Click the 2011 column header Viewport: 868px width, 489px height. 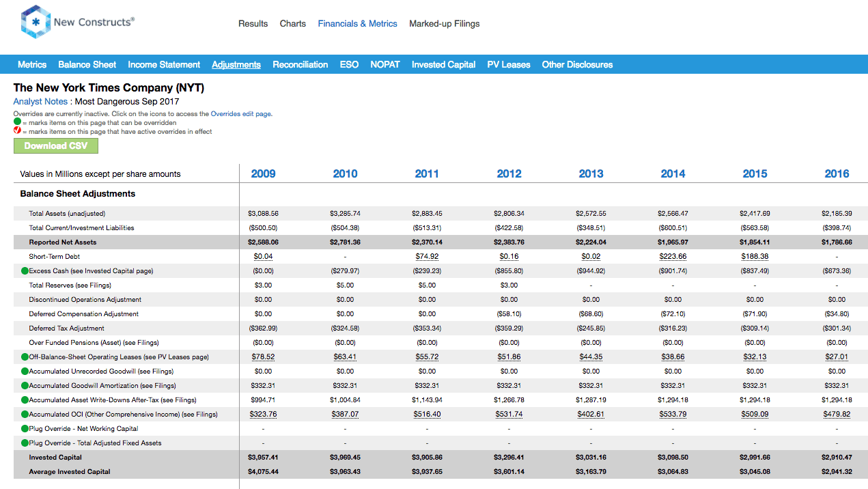[428, 173]
